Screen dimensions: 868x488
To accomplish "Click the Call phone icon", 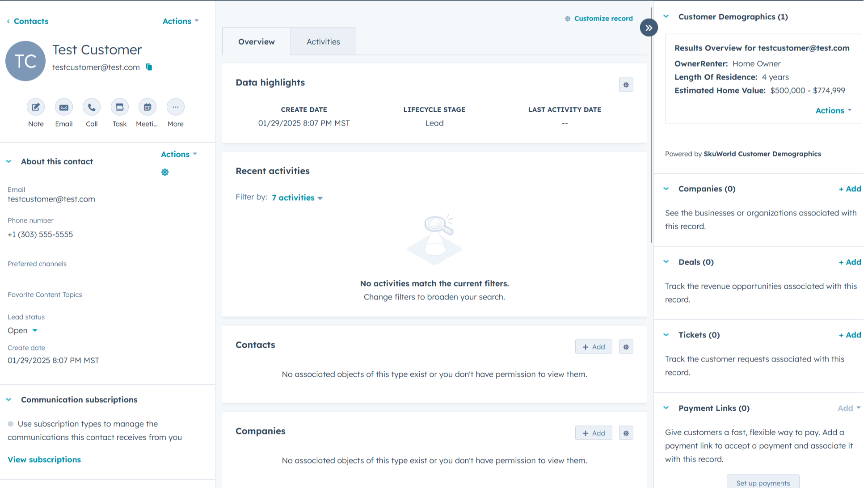I will tap(92, 107).
